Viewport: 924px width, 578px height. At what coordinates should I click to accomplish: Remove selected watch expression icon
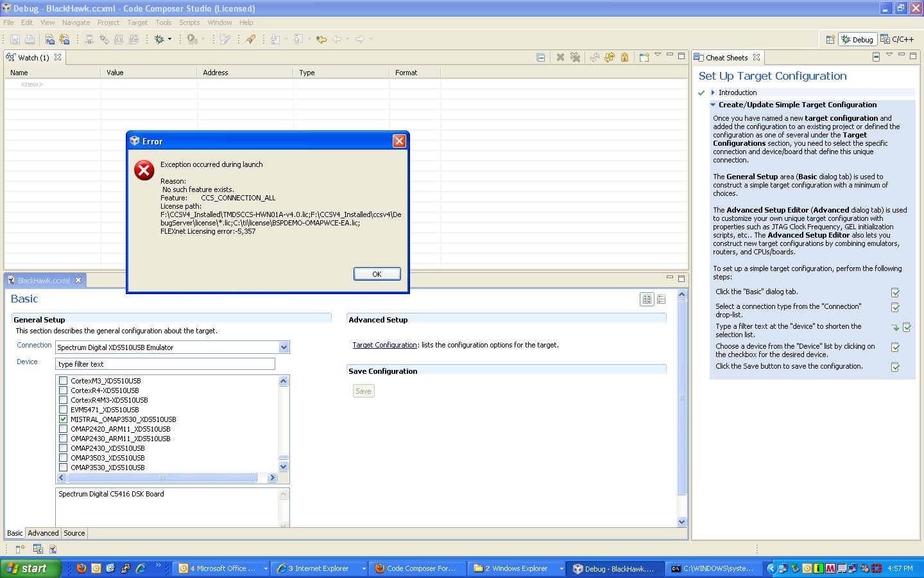tap(560, 57)
